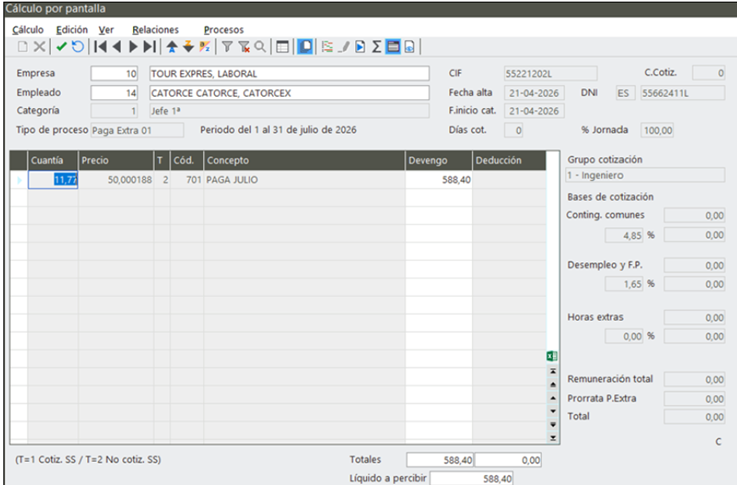Click the Empresa code field with 10

tap(114, 73)
